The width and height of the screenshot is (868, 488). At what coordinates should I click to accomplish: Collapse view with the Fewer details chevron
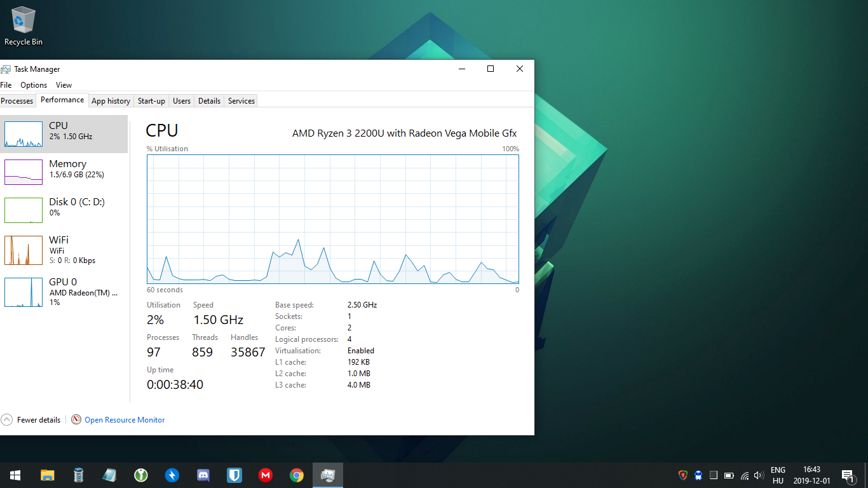click(7, 419)
